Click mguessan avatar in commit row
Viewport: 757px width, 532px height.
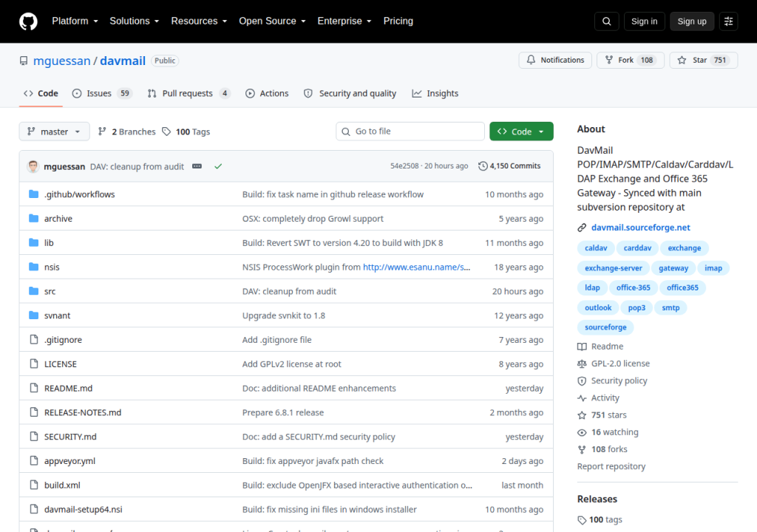tap(33, 166)
